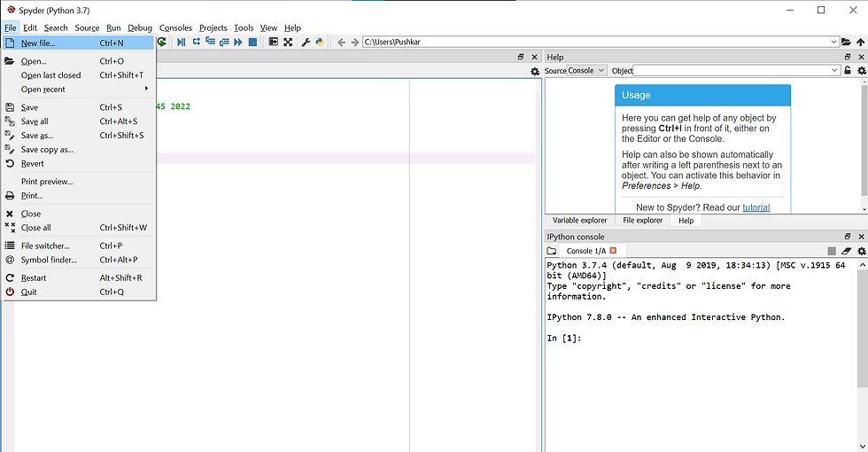Click Save in the File menu
The width and height of the screenshot is (868, 452).
pyautogui.click(x=79, y=107)
